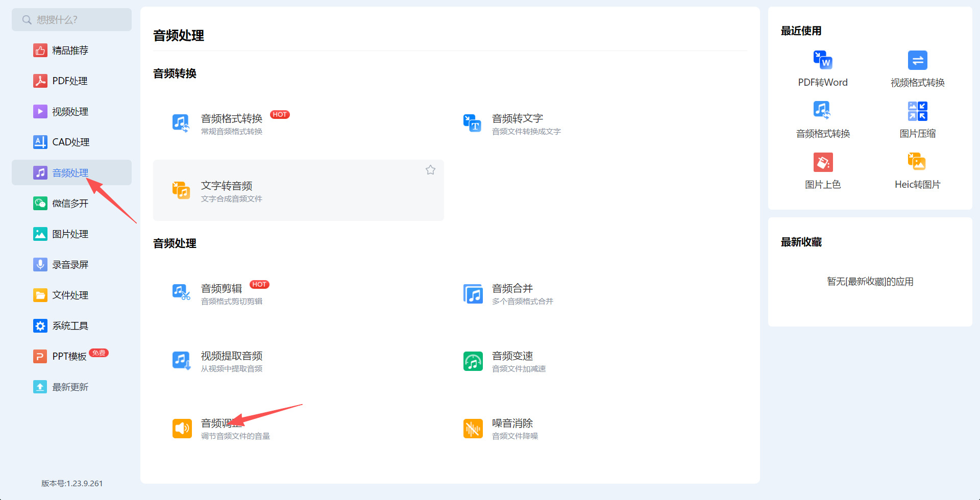Open the 文字转音频 tool
The height and width of the screenshot is (500, 980).
[299, 190]
